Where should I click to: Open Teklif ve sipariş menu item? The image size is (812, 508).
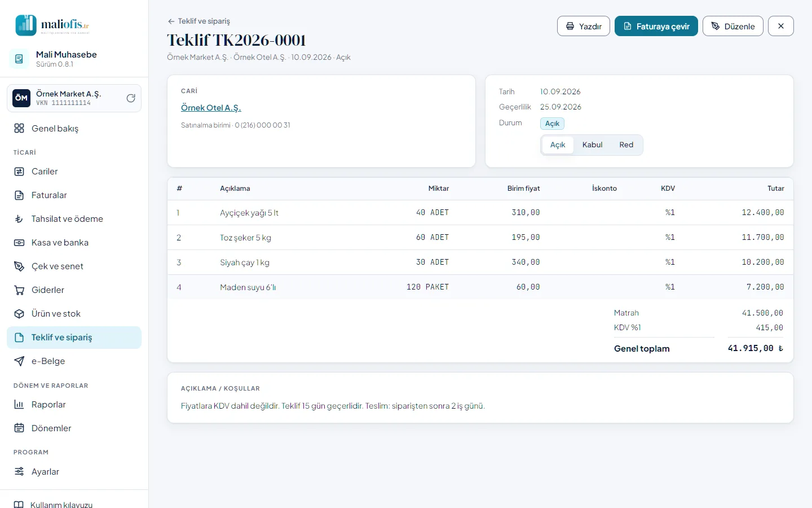point(74,338)
